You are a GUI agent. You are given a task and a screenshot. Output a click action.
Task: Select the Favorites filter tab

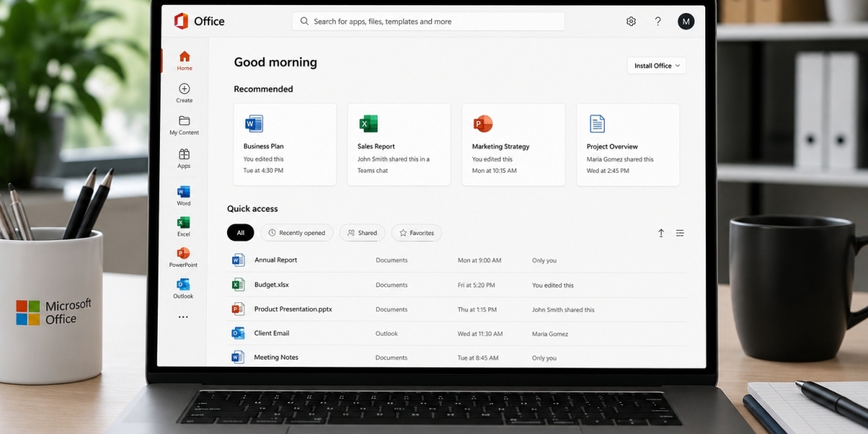tap(417, 233)
